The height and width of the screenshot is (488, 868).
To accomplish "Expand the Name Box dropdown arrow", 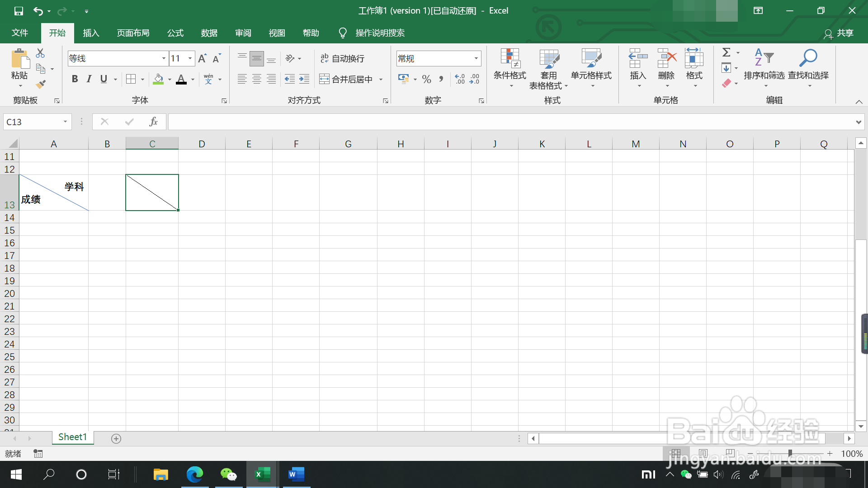I will pos(65,122).
